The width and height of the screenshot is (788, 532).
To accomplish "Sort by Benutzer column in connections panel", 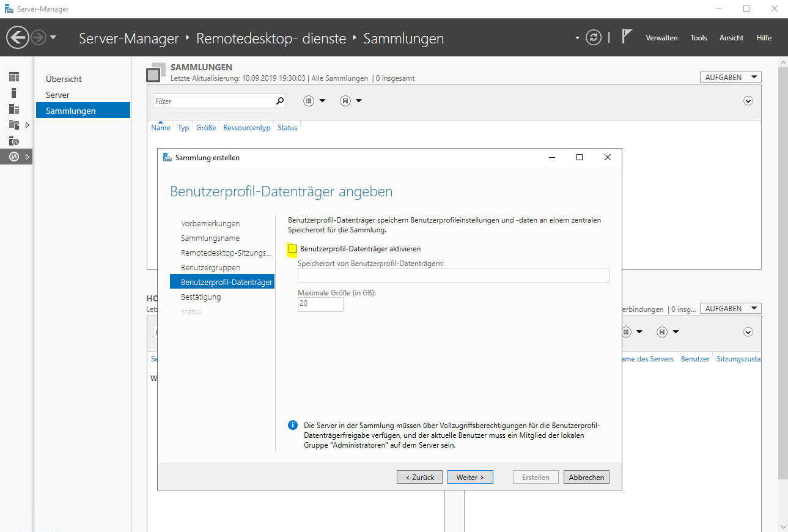I will (x=695, y=359).
